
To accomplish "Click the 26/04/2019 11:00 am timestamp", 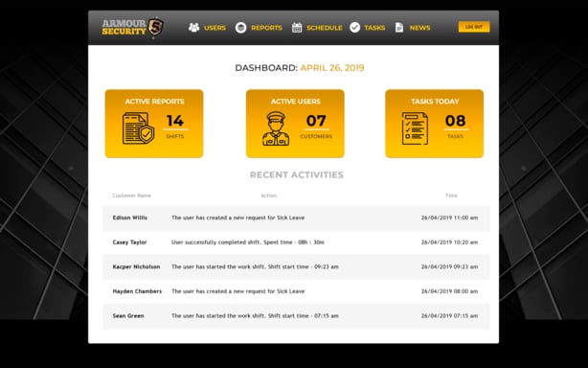I will pyautogui.click(x=449, y=218).
